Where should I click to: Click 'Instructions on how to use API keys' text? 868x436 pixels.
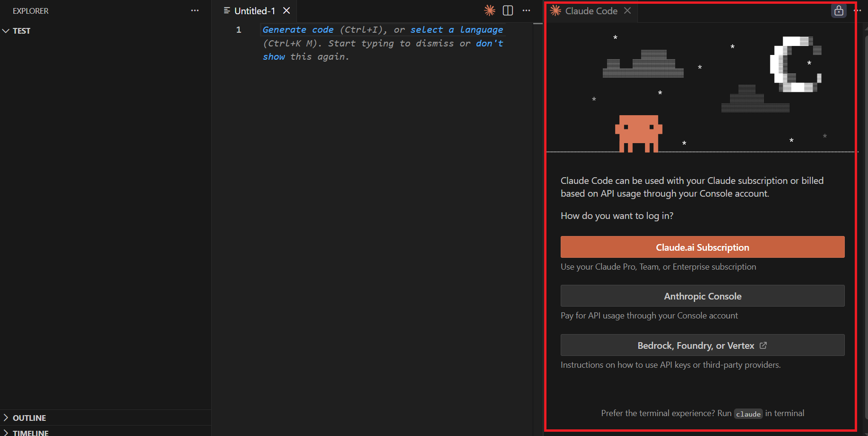(x=671, y=365)
